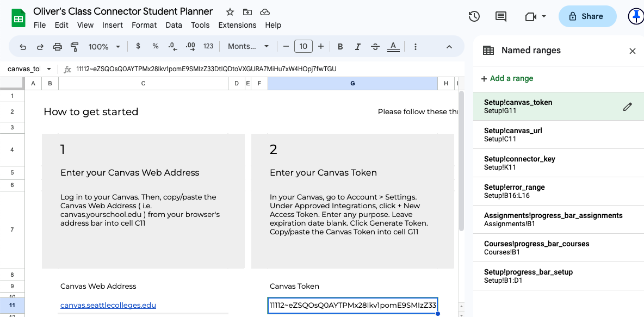This screenshot has width=644, height=317.
Task: Check the cloud save status icon
Action: click(x=265, y=12)
